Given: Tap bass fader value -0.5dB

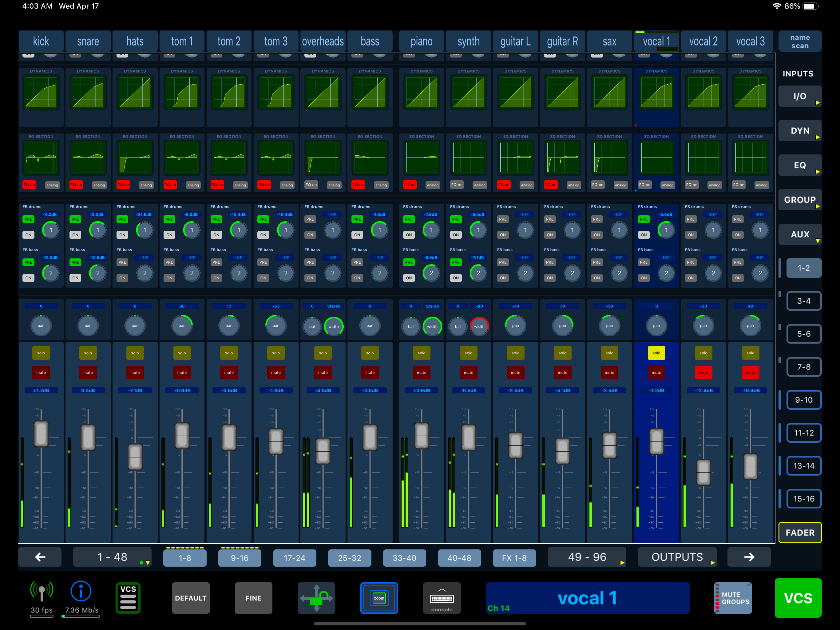Looking at the screenshot, I should pyautogui.click(x=370, y=390).
